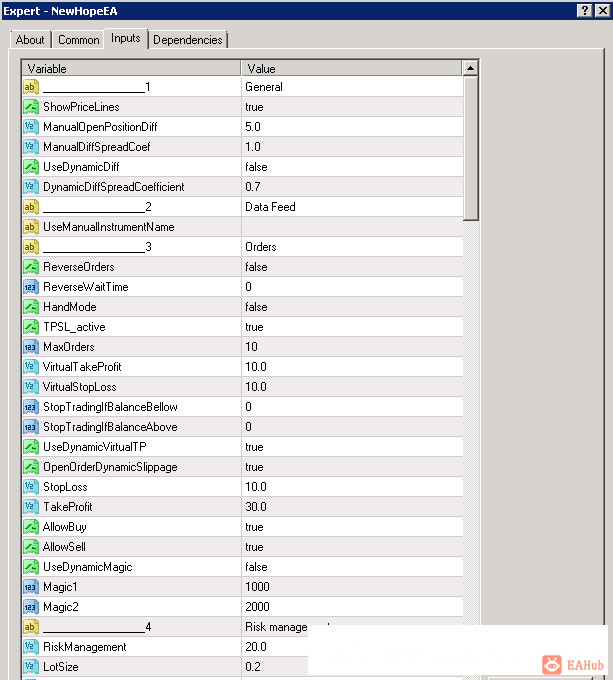Image resolution: width=613 pixels, height=680 pixels.
Task: Click the Magic2 value 2000
Action: [x=258, y=607]
